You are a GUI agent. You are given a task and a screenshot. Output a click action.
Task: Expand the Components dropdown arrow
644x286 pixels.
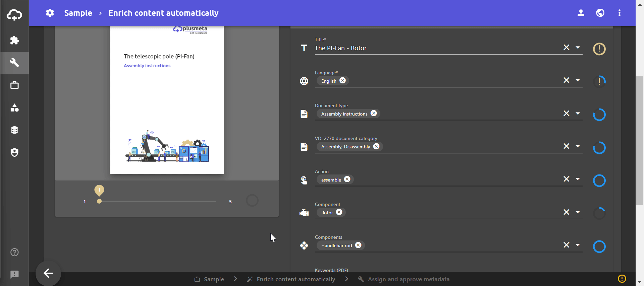(x=578, y=245)
